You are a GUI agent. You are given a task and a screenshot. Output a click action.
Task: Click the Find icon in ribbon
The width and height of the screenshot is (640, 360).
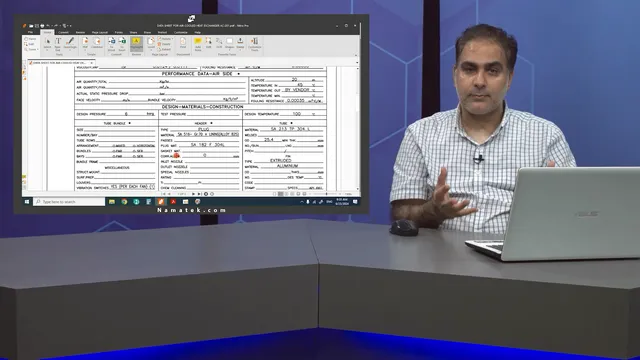tap(183, 43)
